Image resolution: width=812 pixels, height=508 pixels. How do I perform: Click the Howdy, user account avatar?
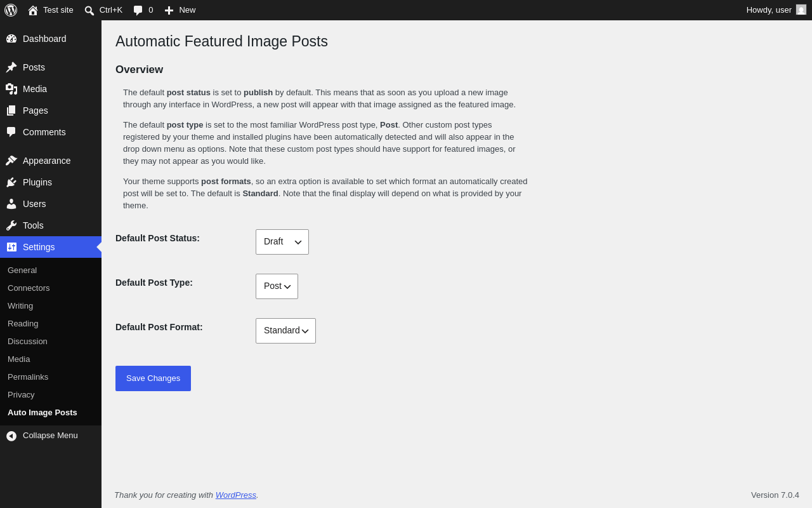coord(801,10)
